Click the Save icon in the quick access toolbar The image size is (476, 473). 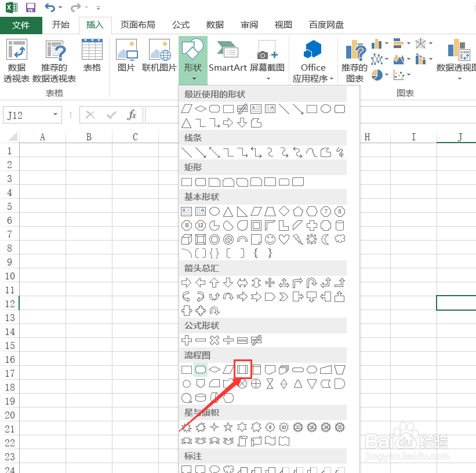tap(31, 8)
